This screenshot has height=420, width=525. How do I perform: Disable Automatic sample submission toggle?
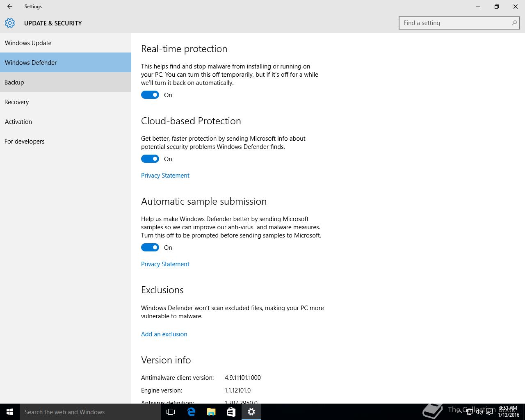[150, 247]
